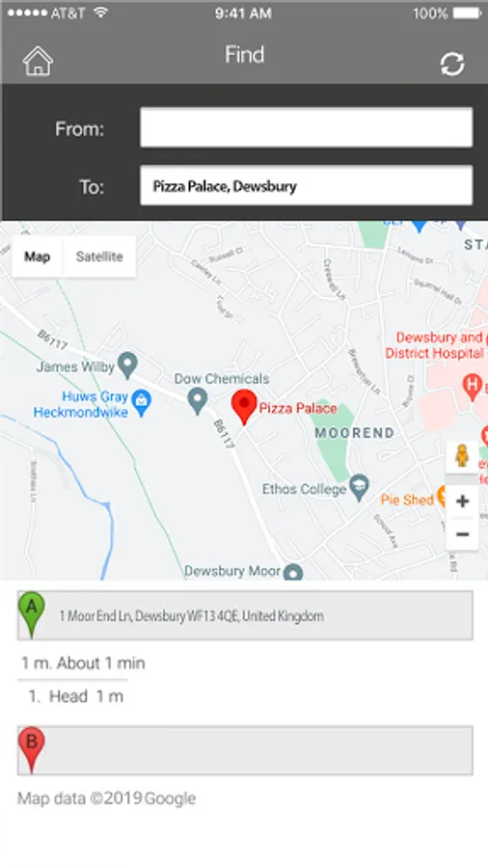Select the Huws Gray Heckmondwike shop marker
Screen dimensions: 488x868
coord(142,403)
